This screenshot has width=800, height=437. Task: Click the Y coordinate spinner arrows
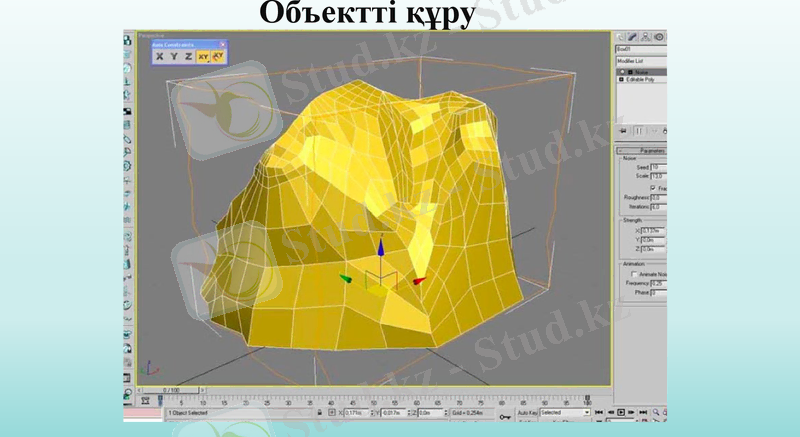[409, 413]
